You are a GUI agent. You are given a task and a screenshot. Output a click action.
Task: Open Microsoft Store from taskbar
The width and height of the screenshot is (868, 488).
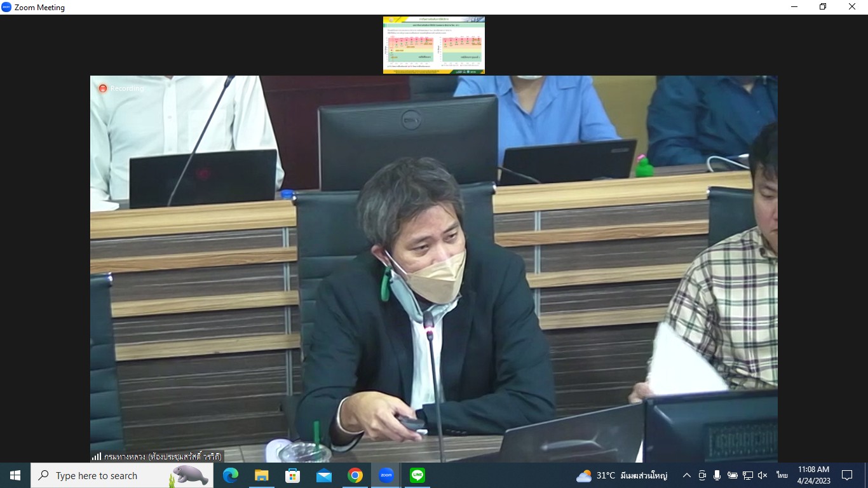click(x=292, y=475)
